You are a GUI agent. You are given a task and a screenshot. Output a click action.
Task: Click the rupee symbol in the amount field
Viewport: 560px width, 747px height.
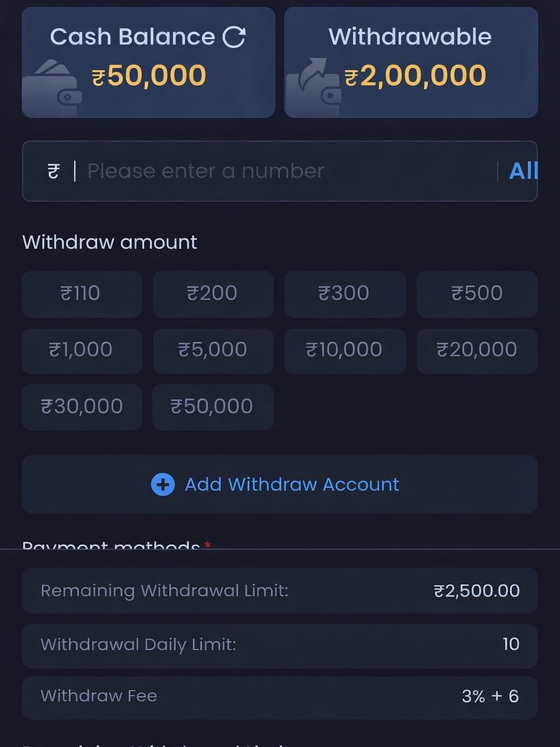click(52, 171)
